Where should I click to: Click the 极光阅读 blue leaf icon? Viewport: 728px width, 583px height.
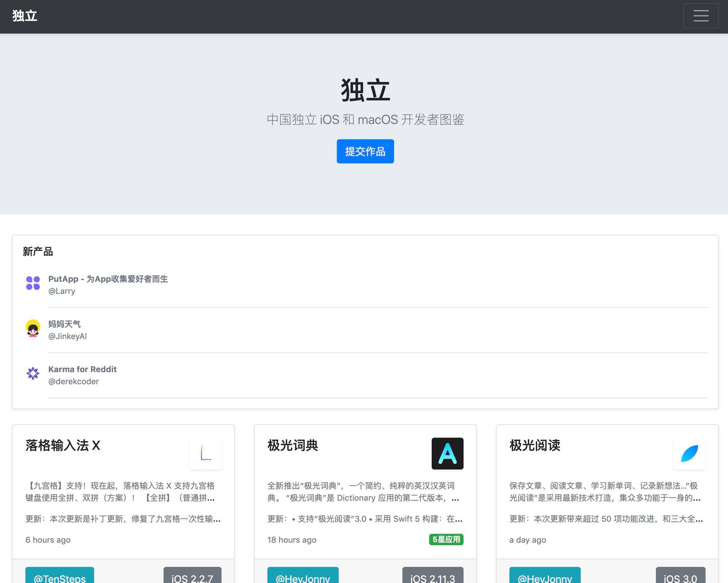coord(689,453)
